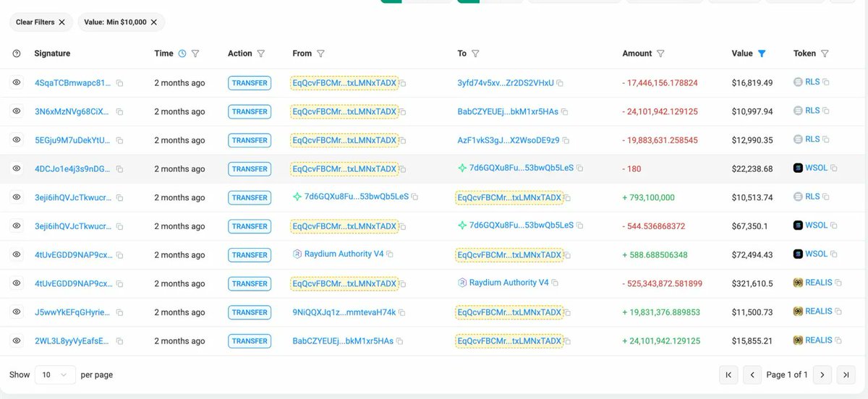
Task: Copy signature 4SqaTCBmwapc81 with copy icon
Action: pyautogui.click(x=119, y=84)
